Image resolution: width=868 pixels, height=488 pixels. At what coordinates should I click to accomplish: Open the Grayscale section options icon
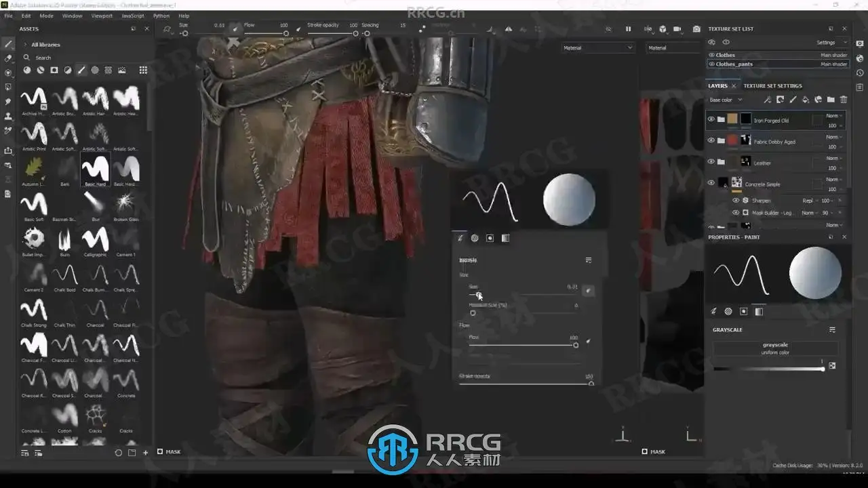(x=832, y=330)
